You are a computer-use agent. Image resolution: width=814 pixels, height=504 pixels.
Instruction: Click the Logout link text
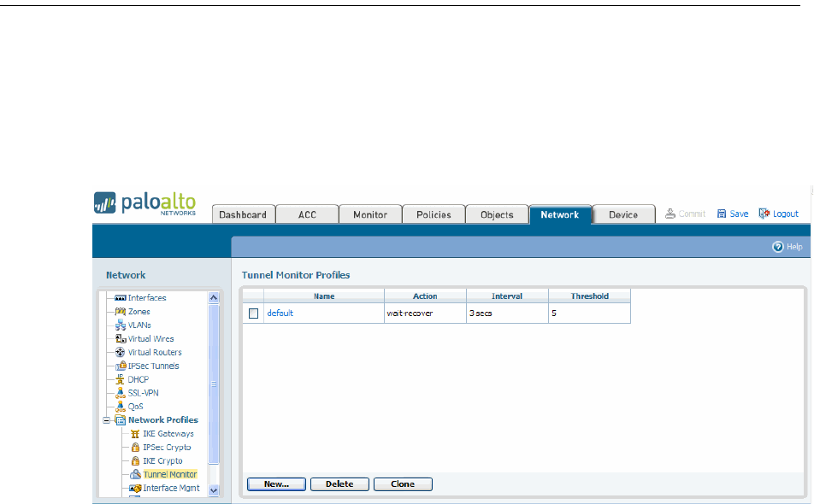coord(786,214)
